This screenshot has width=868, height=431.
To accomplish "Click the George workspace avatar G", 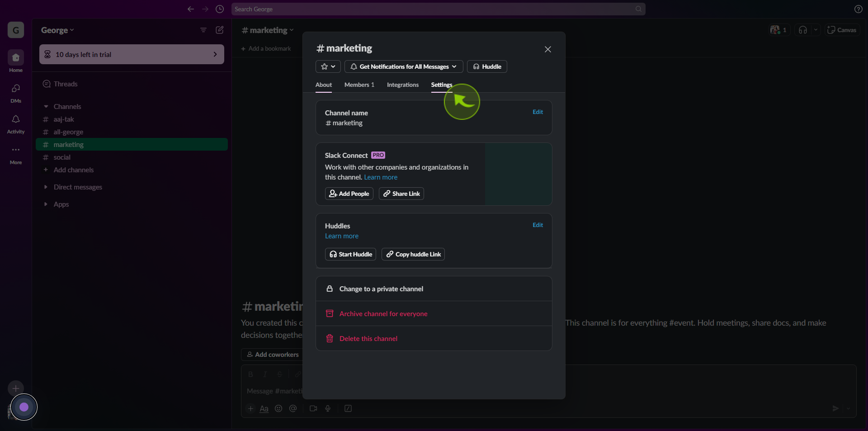I will tap(16, 30).
